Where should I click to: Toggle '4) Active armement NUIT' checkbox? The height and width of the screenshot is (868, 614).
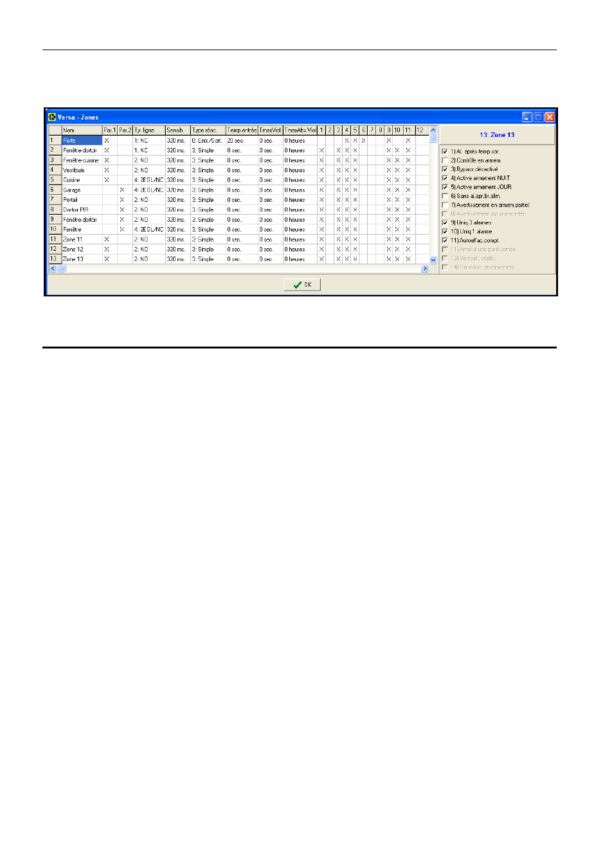(x=444, y=178)
